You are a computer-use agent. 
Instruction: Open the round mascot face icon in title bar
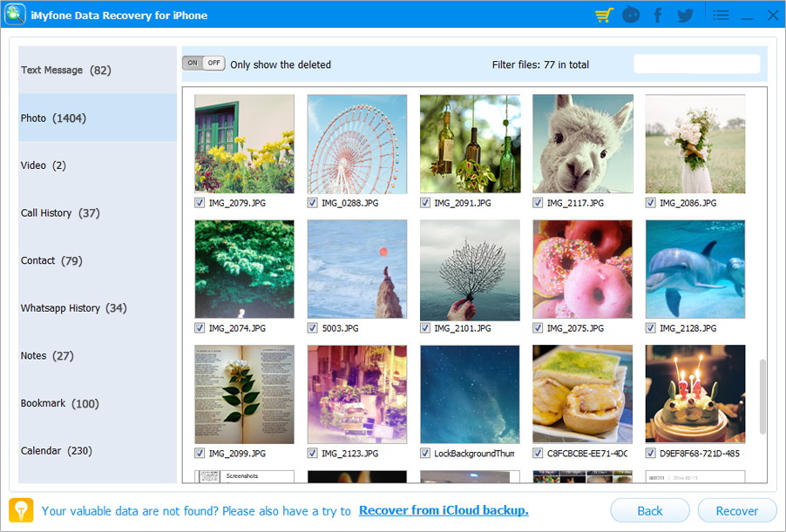pos(630,16)
